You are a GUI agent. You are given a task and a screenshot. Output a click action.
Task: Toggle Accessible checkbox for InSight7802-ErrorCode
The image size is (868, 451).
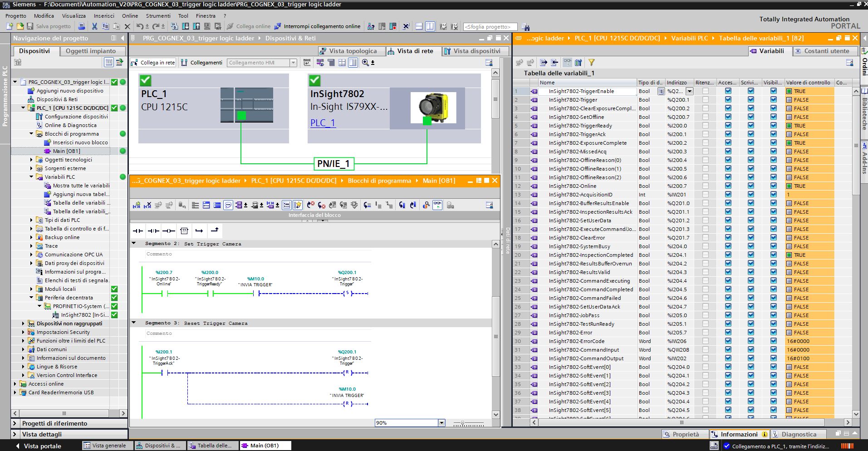pyautogui.click(x=728, y=341)
